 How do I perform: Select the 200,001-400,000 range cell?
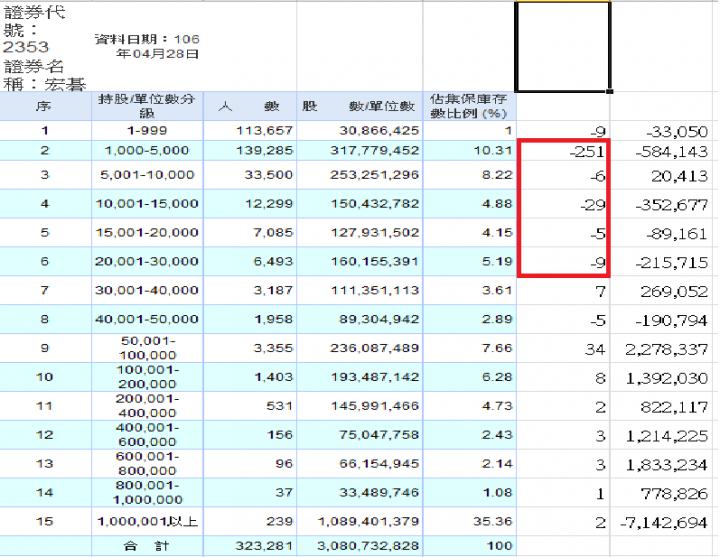(x=147, y=406)
